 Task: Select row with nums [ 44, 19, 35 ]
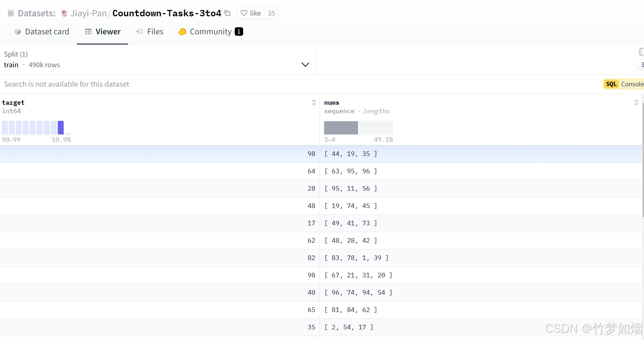(321, 154)
